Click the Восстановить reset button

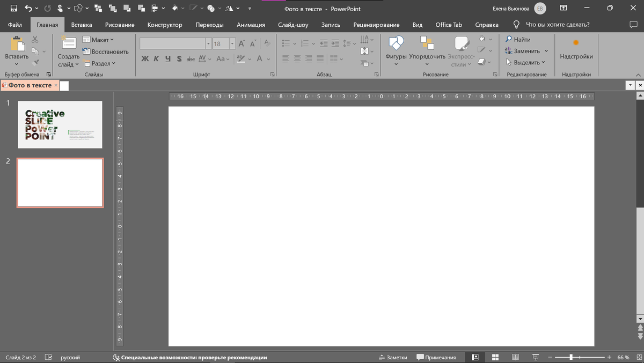click(x=105, y=51)
